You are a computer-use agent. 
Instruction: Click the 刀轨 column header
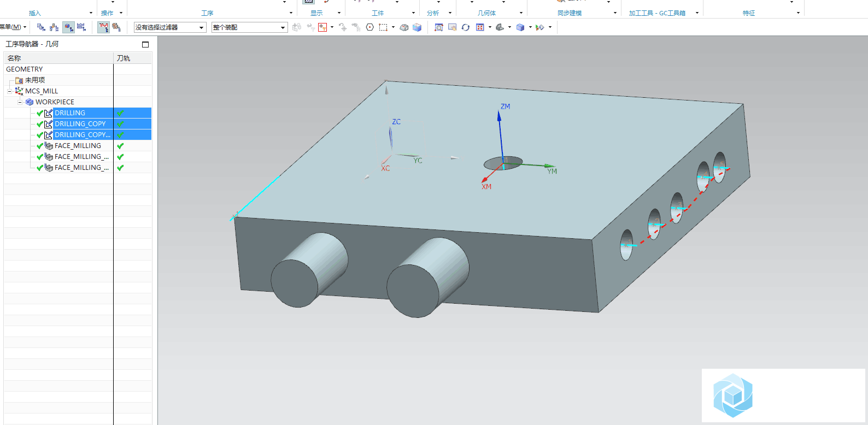click(x=133, y=58)
